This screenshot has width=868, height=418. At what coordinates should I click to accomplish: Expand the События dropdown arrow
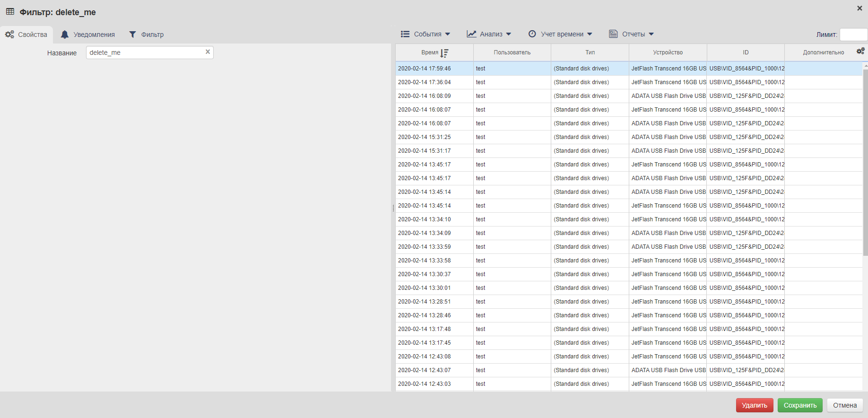pyautogui.click(x=448, y=34)
